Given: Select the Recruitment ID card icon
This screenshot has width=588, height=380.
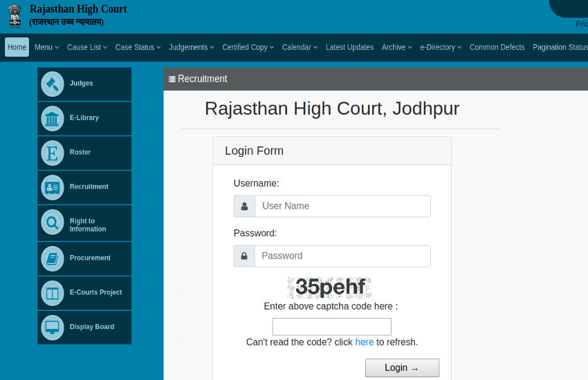Looking at the screenshot, I should coord(53,187).
